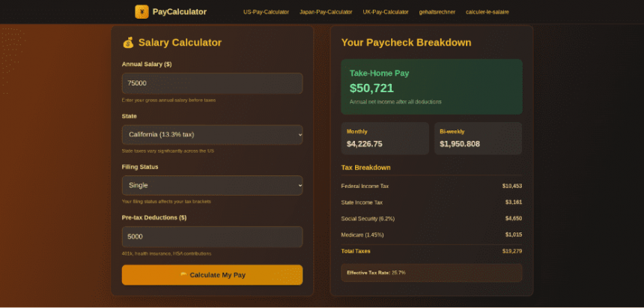
Task: Select the Bi-weekly pay card
Action: click(478, 139)
